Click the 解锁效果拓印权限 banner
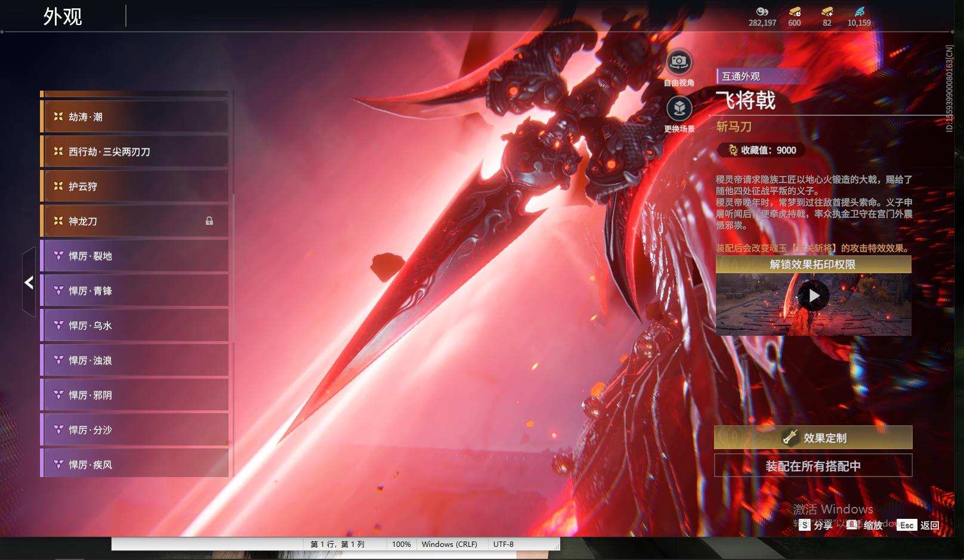The width and height of the screenshot is (964, 560). [813, 264]
